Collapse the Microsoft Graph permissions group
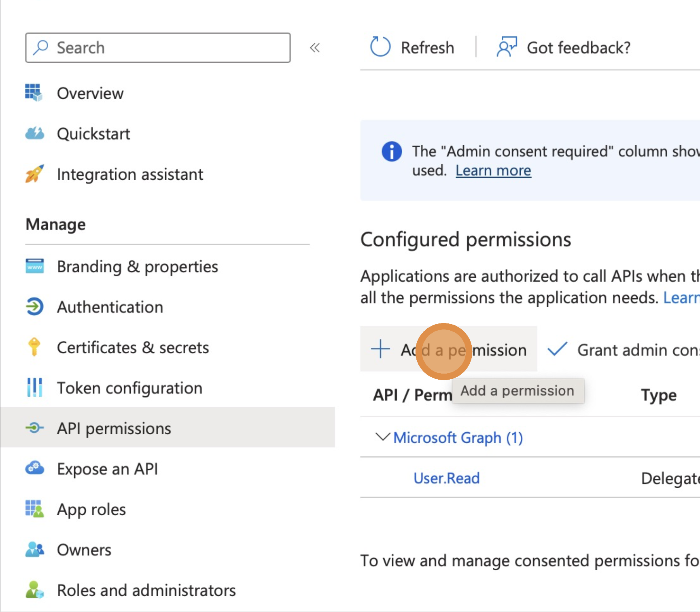 (x=382, y=437)
